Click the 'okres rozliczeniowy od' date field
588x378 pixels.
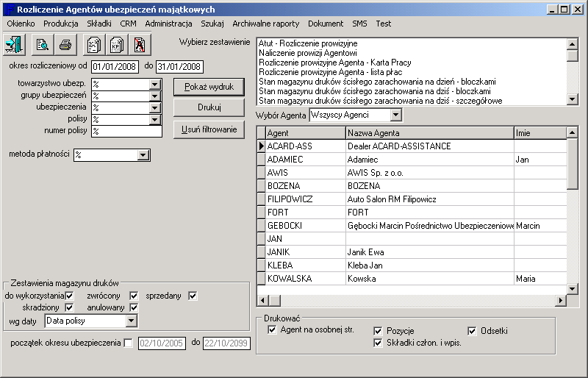click(x=115, y=67)
